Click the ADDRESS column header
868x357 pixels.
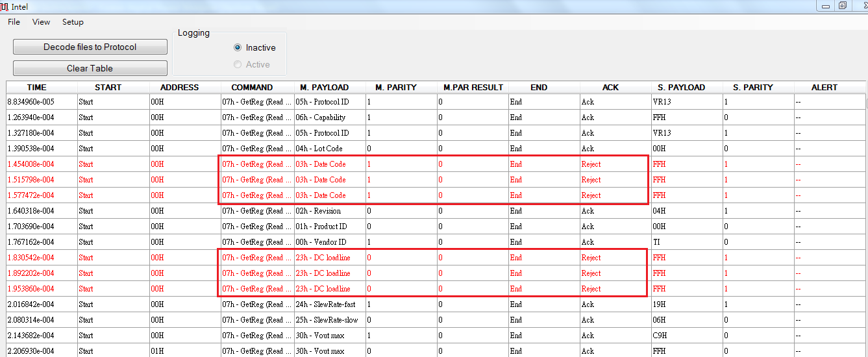pyautogui.click(x=185, y=87)
